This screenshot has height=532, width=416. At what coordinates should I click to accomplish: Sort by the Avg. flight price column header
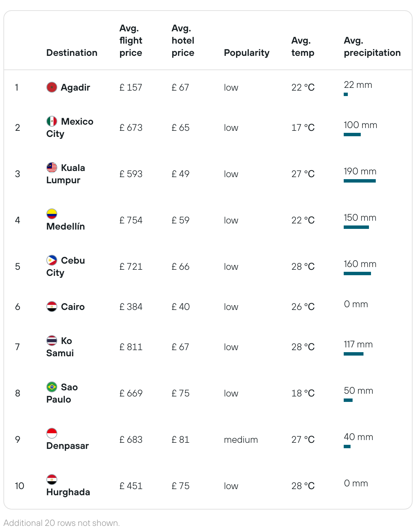tap(131, 41)
